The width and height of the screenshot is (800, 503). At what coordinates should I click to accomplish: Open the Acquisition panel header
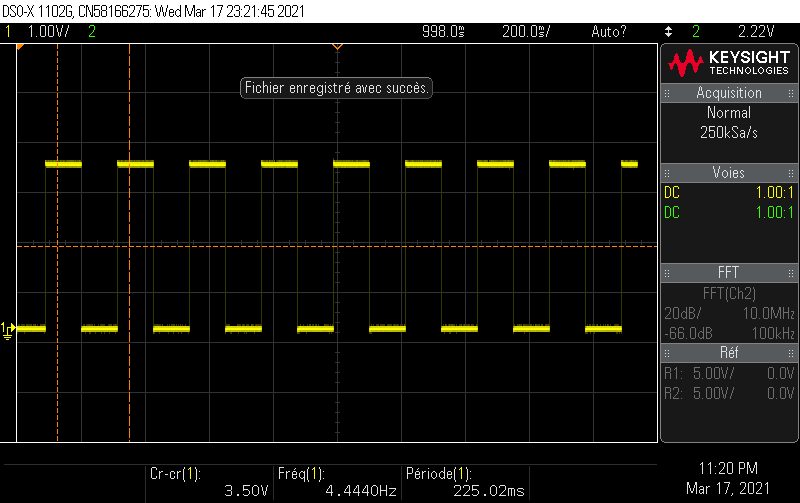(729, 93)
